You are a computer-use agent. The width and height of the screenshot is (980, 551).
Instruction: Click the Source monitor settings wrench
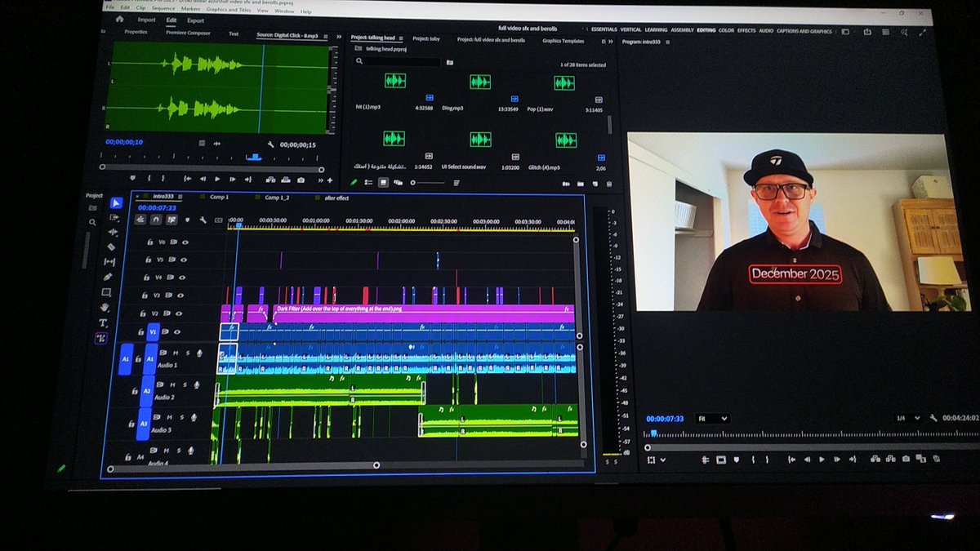270,144
